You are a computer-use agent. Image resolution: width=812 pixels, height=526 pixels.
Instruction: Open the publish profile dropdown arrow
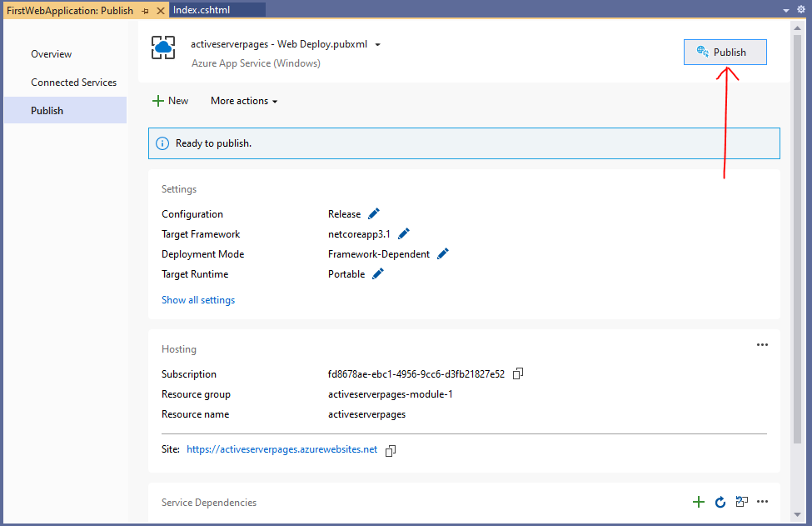378,45
